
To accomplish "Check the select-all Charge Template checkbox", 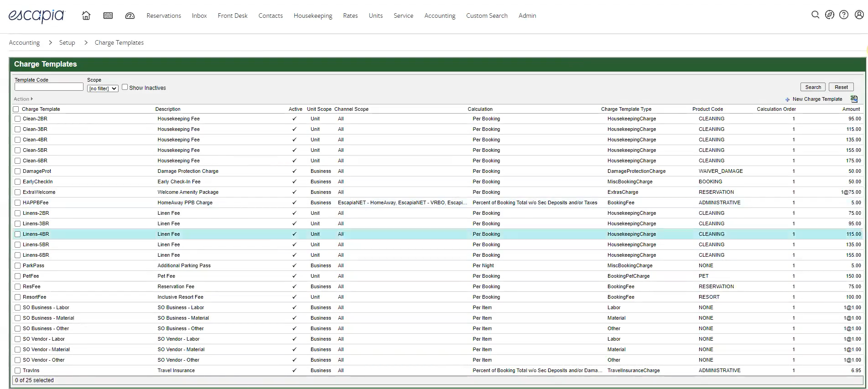I will pos(16,109).
